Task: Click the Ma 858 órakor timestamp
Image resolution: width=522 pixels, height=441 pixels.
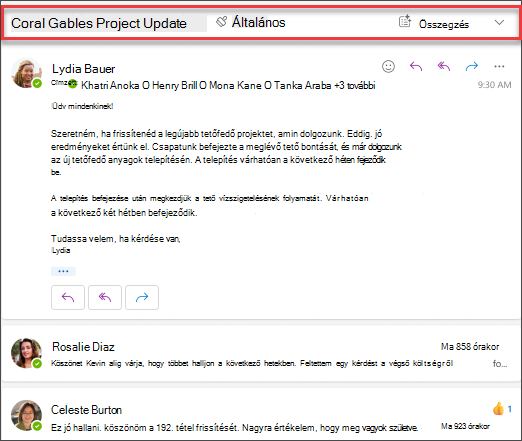Action: (470, 347)
